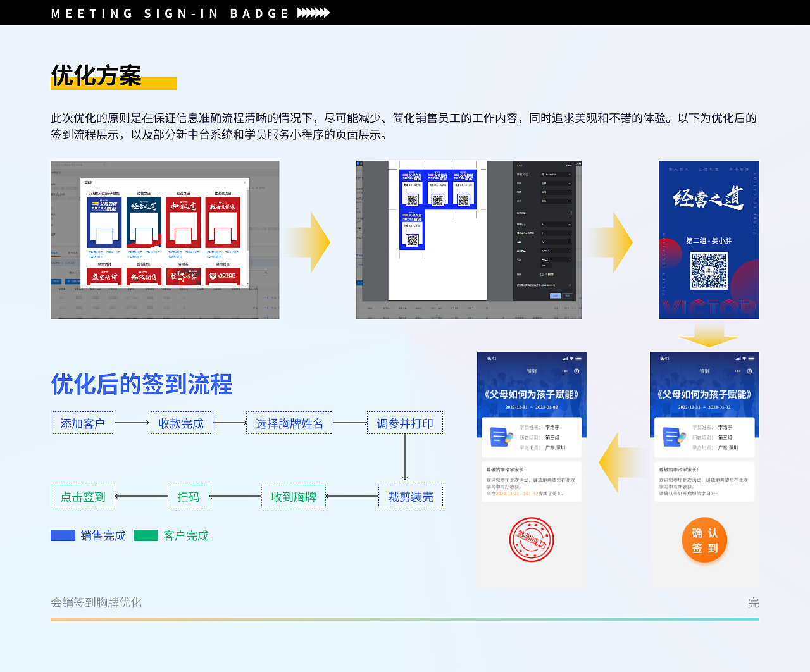Open the printer destination dropdown in print panel
Viewport: 810px width, 672px height.
point(556,175)
